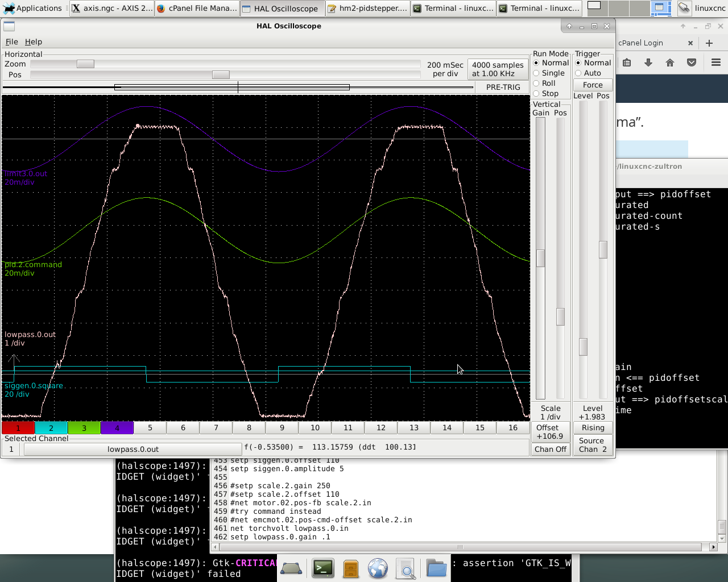Select Single run mode
728x582 pixels.
536,73
